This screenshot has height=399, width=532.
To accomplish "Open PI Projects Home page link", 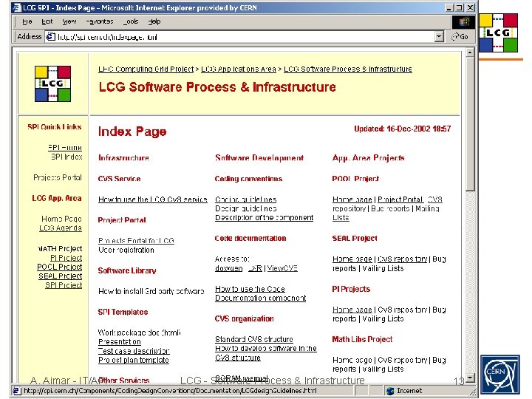I will click(x=352, y=310).
